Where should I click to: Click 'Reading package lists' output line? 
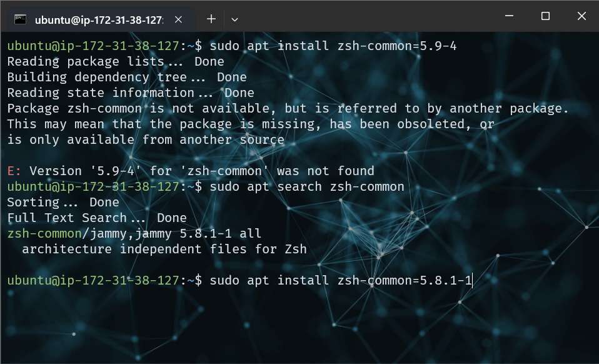pyautogui.click(x=85, y=61)
